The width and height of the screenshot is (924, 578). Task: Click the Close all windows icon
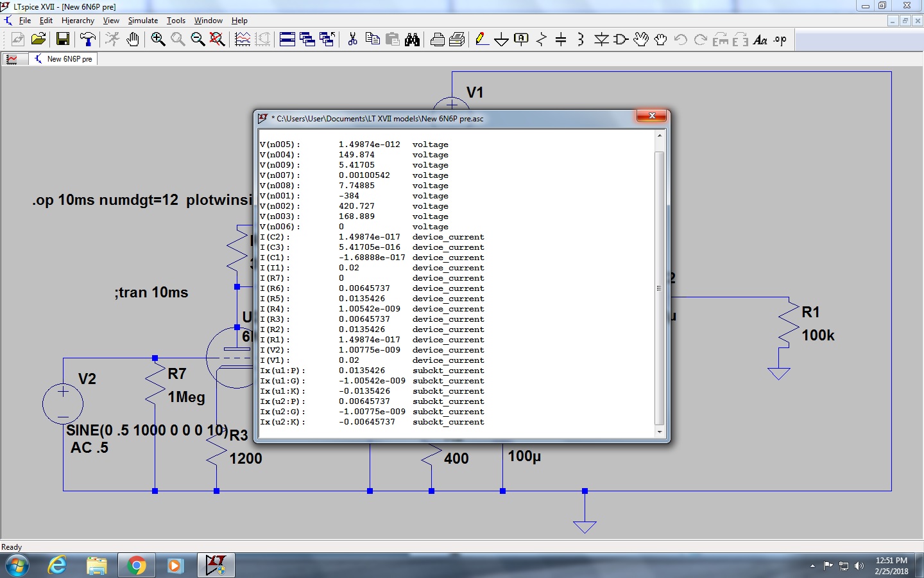click(327, 40)
